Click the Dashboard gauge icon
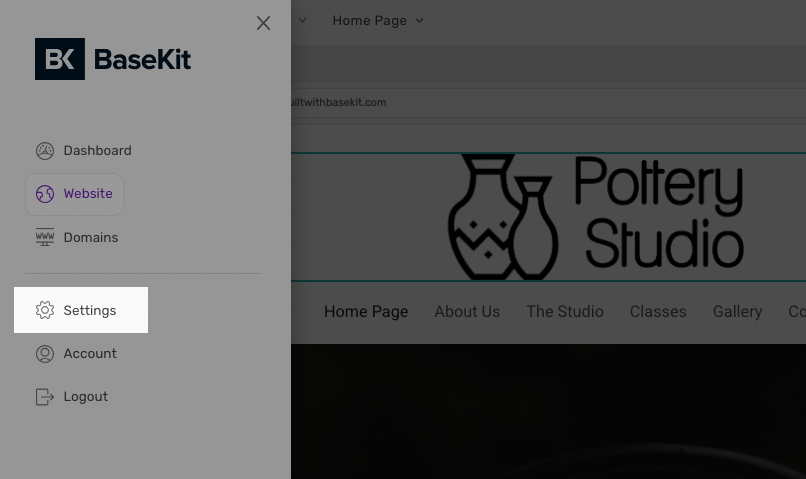 coord(45,151)
